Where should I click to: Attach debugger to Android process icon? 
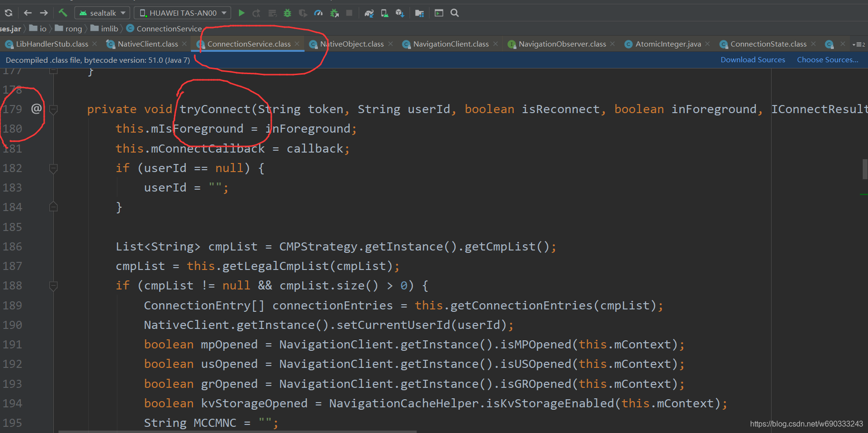pos(334,13)
